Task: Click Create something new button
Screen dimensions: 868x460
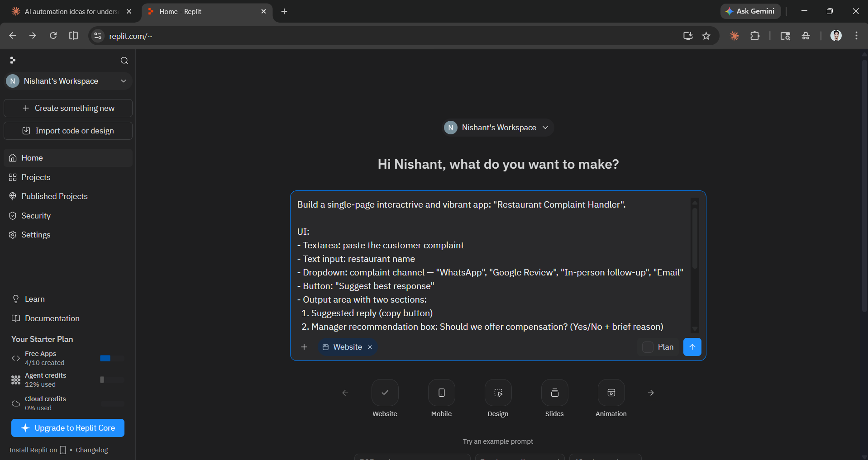Action: (x=68, y=108)
